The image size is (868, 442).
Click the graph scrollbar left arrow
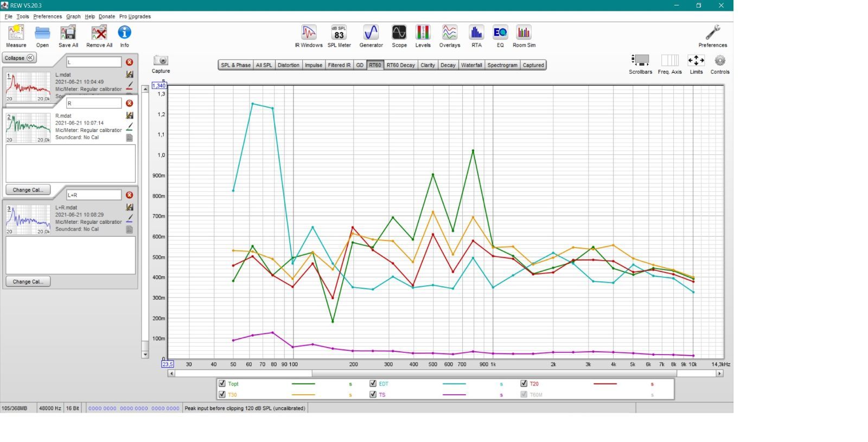coord(171,374)
